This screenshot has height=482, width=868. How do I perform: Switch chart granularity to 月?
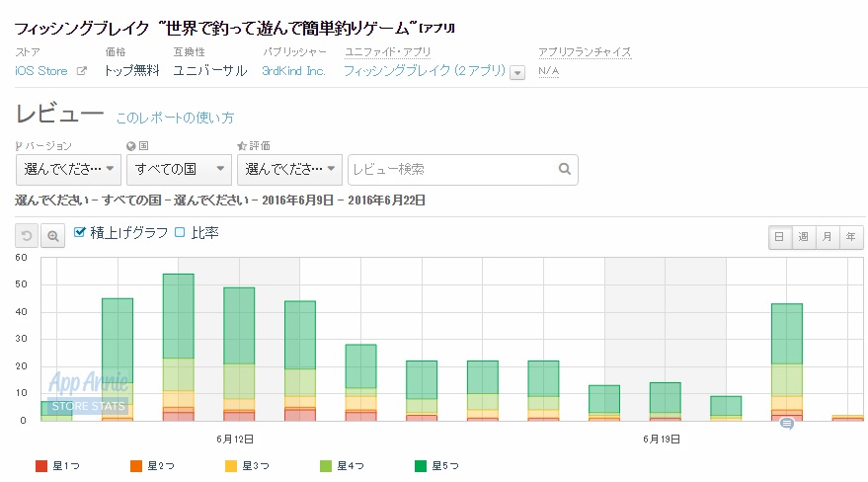click(x=828, y=237)
